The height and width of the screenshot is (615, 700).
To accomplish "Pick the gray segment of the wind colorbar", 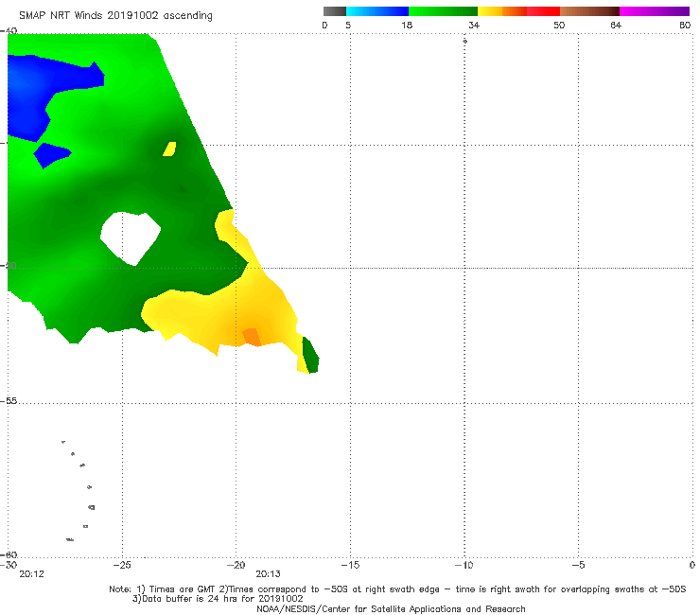I will point(335,11).
